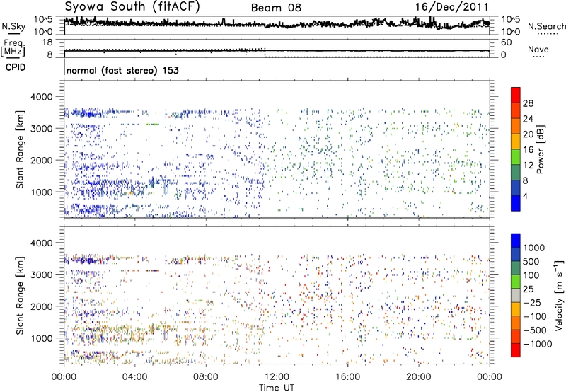Click the -1000 tick on Velocity colorbar
The height and width of the screenshot is (392, 566).
click(x=537, y=344)
